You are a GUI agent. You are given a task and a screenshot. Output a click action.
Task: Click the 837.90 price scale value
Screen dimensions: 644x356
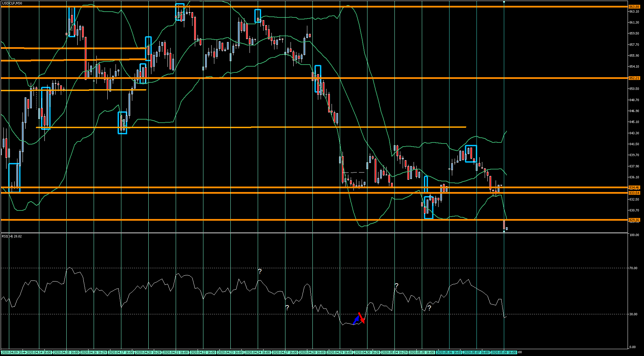[x=634, y=166]
